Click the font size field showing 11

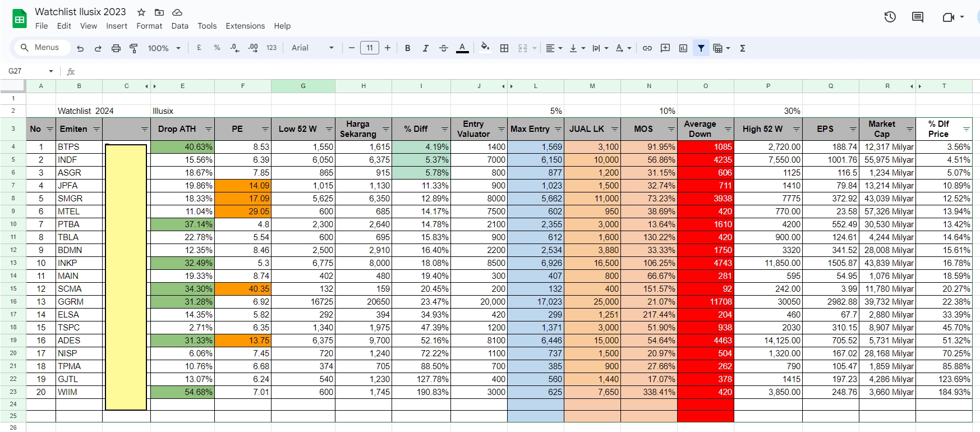tap(370, 48)
